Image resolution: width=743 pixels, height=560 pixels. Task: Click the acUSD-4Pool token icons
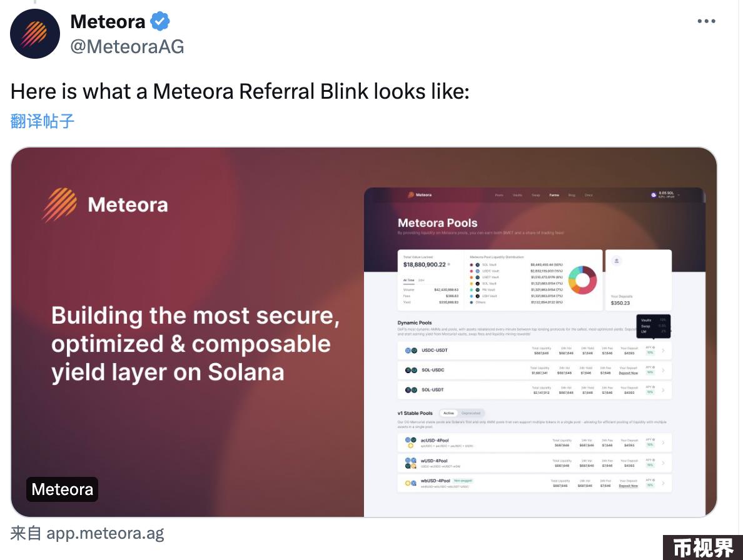coord(410,442)
